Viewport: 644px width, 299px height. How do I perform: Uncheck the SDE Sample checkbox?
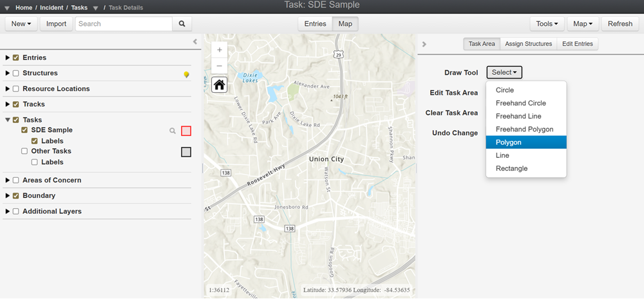[24, 130]
